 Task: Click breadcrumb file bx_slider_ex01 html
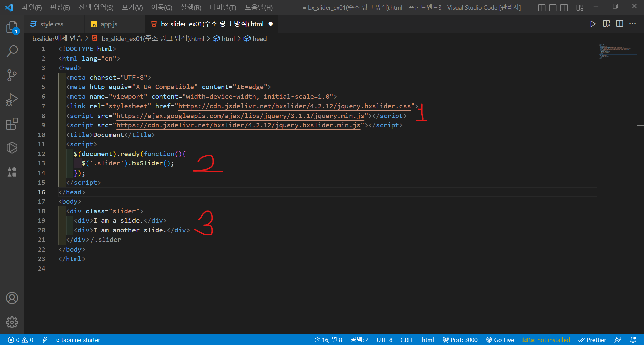click(x=153, y=39)
